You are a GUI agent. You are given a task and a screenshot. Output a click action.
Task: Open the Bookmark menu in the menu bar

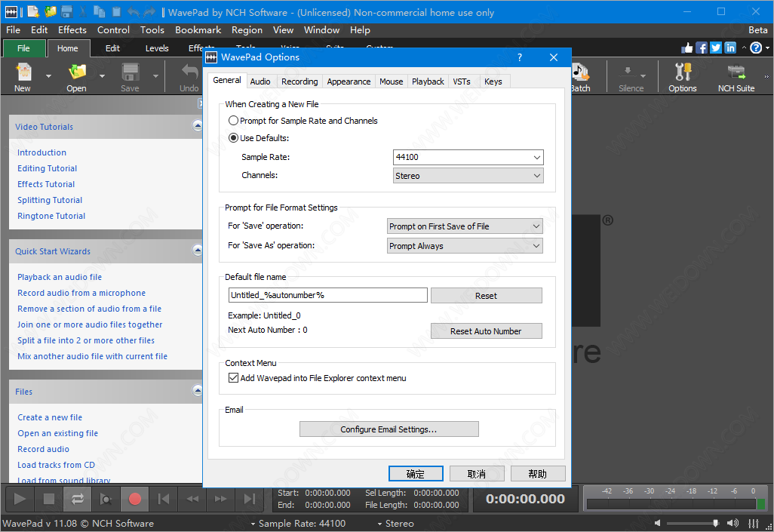point(198,30)
